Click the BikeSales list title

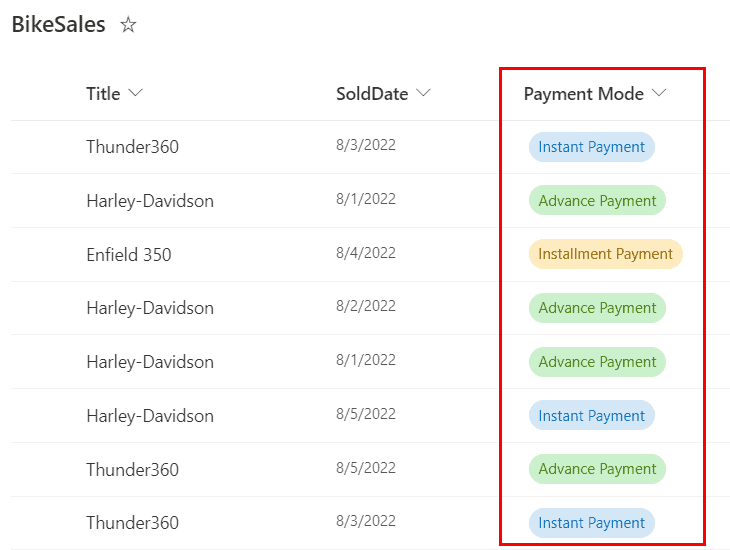pos(59,25)
